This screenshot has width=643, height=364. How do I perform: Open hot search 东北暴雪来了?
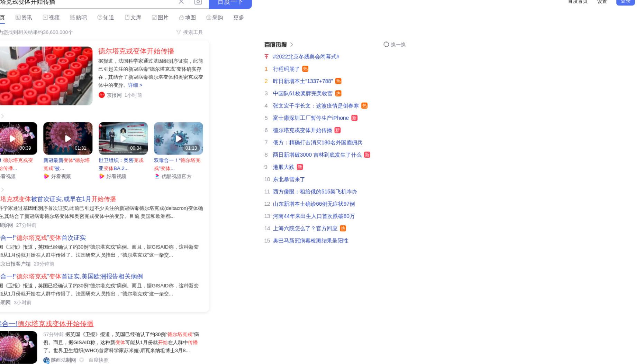point(289,179)
